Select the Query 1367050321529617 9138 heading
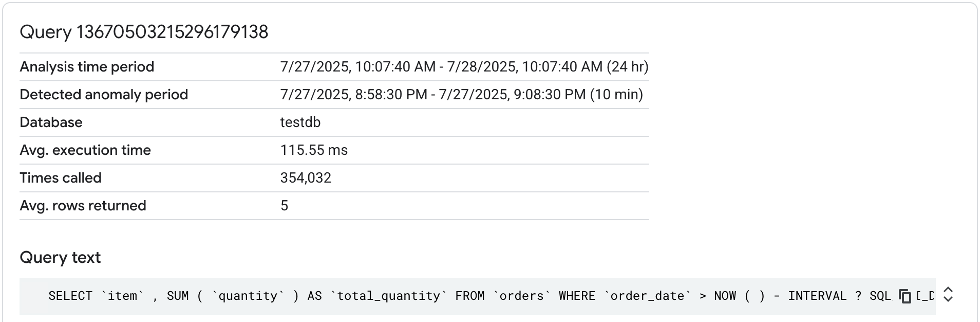This screenshot has height=322, width=980. click(x=144, y=32)
